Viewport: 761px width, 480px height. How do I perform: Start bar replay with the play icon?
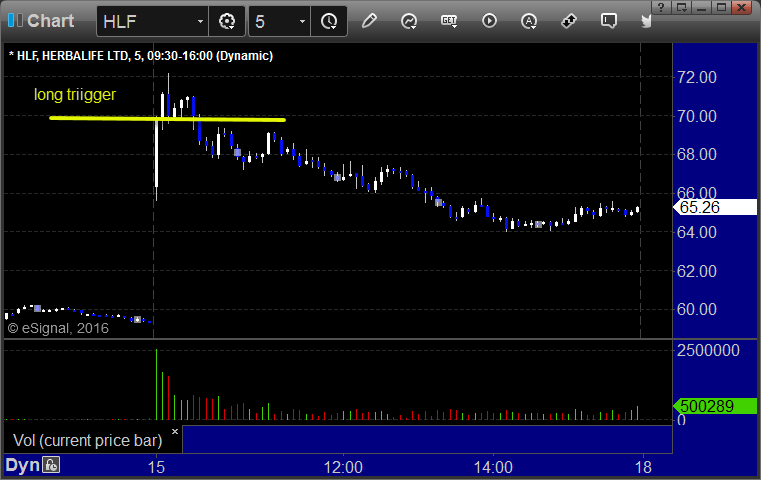coord(489,21)
